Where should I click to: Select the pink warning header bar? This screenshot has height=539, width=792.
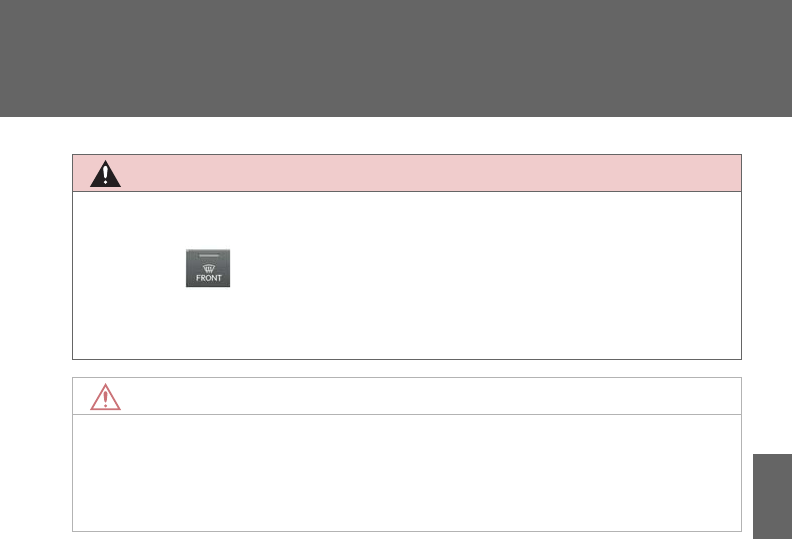pos(407,173)
